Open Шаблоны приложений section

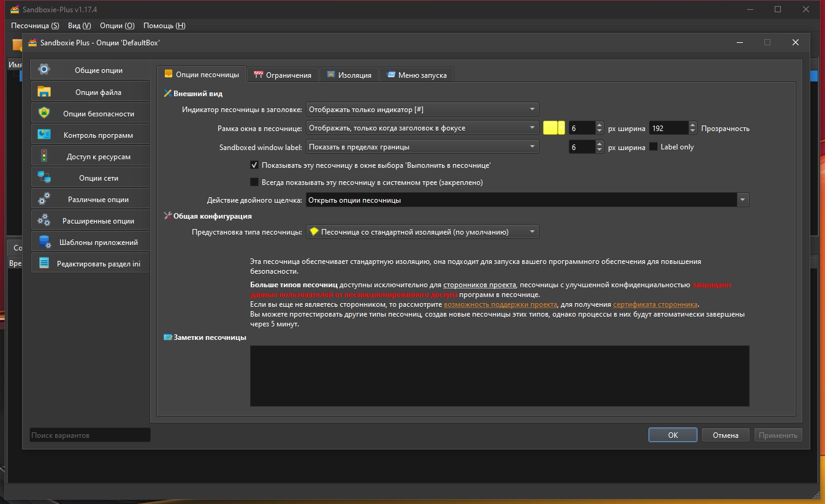click(x=90, y=242)
